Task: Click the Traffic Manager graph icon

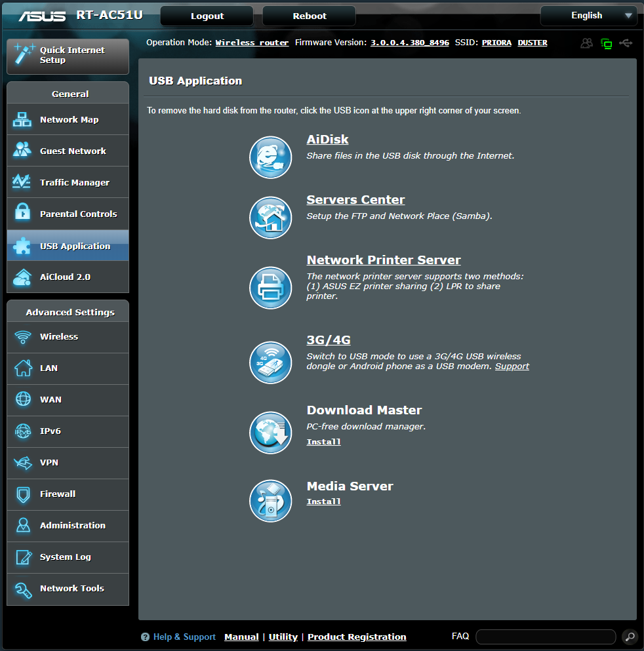Action: coord(22,182)
